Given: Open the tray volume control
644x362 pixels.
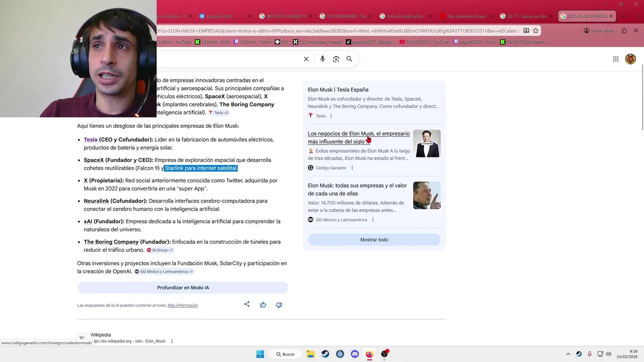Looking at the screenshot, I should (x=608, y=354).
